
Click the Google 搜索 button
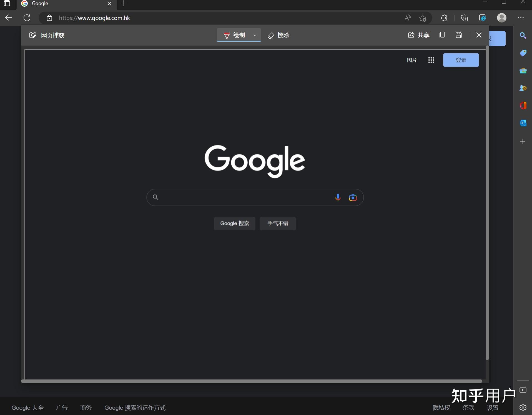tap(235, 223)
